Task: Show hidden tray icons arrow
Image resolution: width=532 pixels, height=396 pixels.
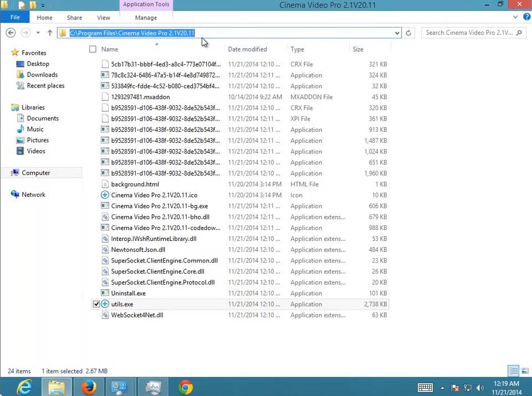Action: click(442, 388)
